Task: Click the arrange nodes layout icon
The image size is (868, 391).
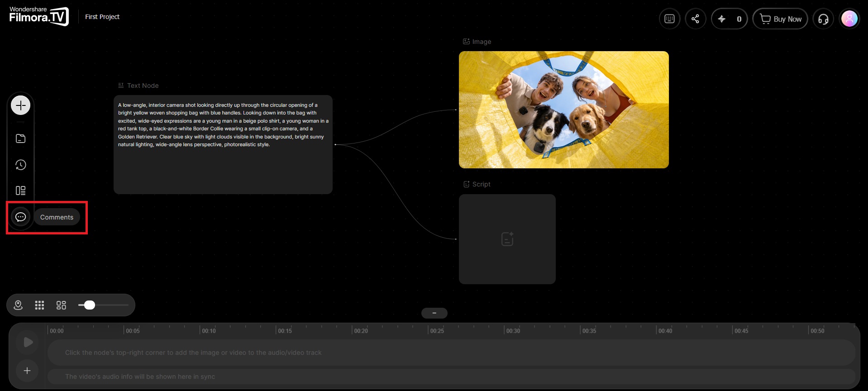Action: click(x=61, y=305)
